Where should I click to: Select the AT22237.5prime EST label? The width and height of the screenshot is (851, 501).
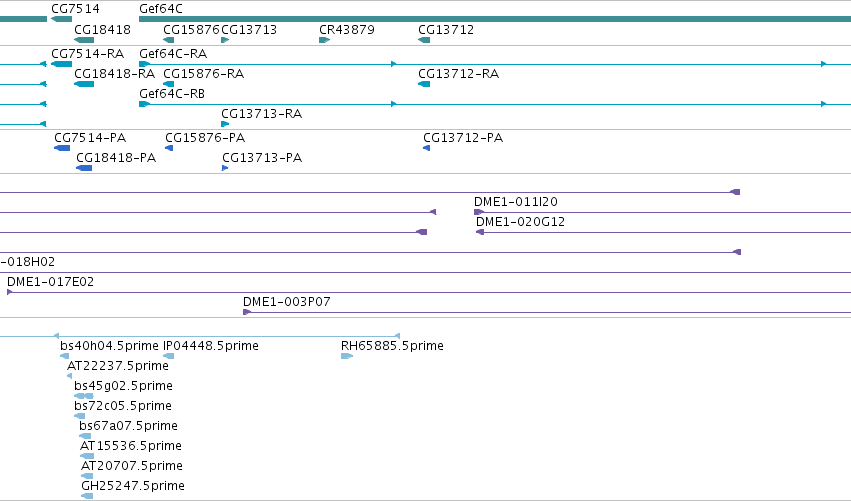click(117, 366)
